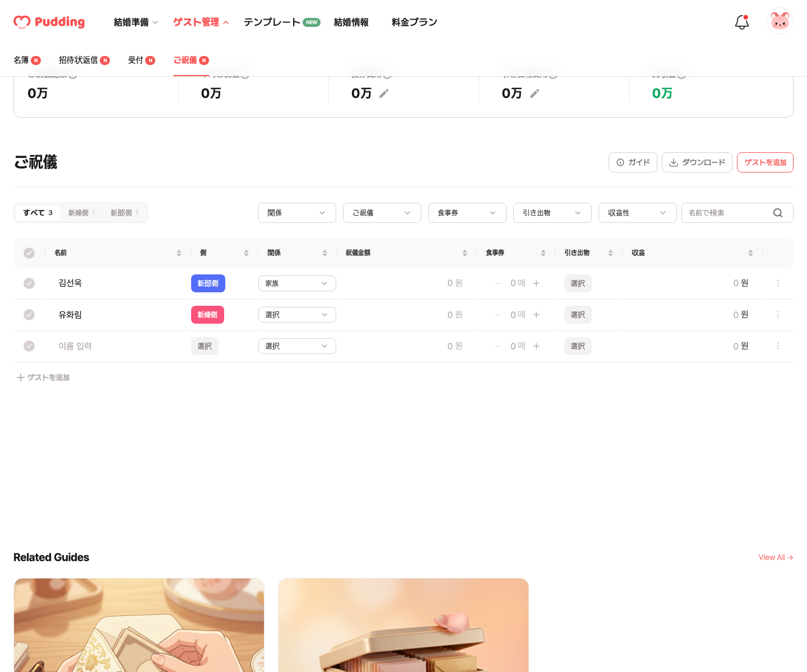Filter guests by すべて 3
This screenshot has height=672, width=807.
[38, 213]
